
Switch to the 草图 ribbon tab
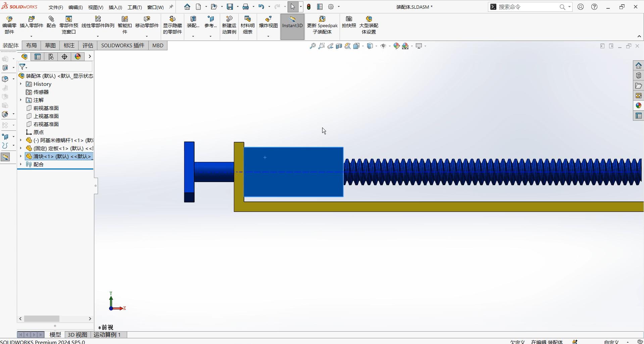click(50, 46)
